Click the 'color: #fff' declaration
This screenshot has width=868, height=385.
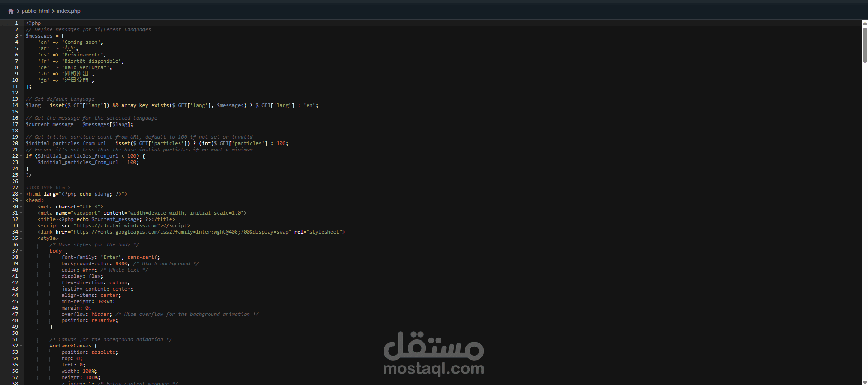pos(79,270)
